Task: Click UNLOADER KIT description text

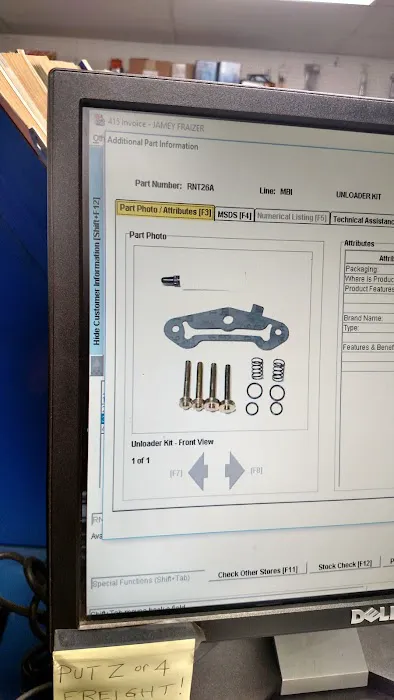Action: [358, 196]
